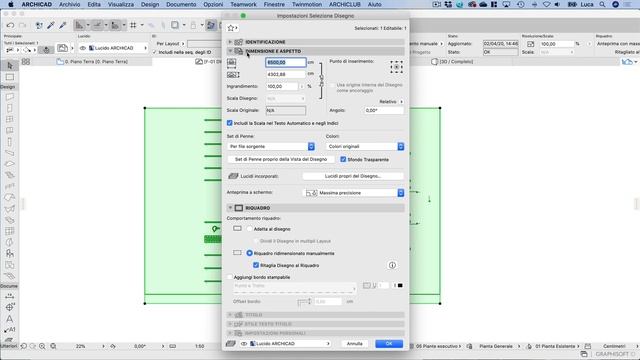Click the drawing width input field
Viewport: 640px width, 360px height.
286,62
